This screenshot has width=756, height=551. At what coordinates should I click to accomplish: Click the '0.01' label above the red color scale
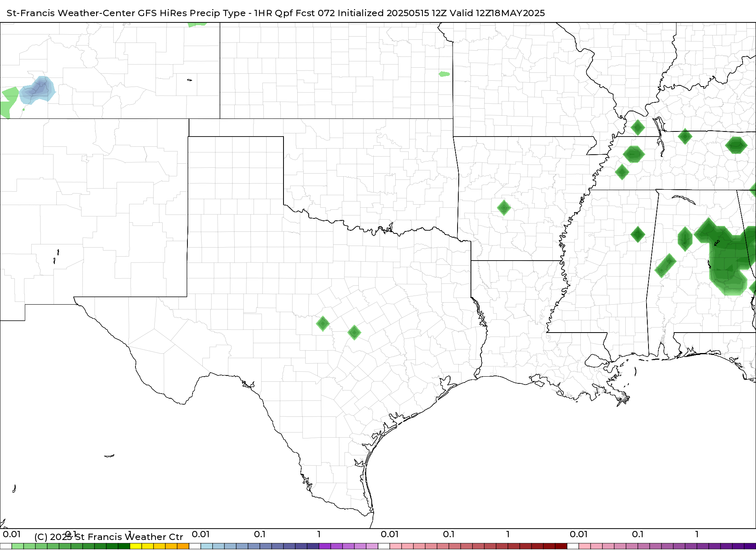390,534
